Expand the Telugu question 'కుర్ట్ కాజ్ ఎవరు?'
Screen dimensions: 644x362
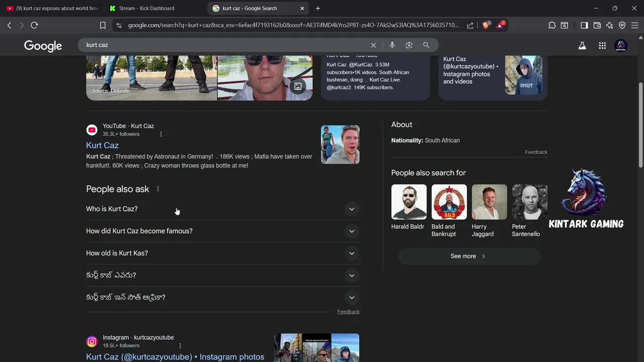click(x=222, y=276)
